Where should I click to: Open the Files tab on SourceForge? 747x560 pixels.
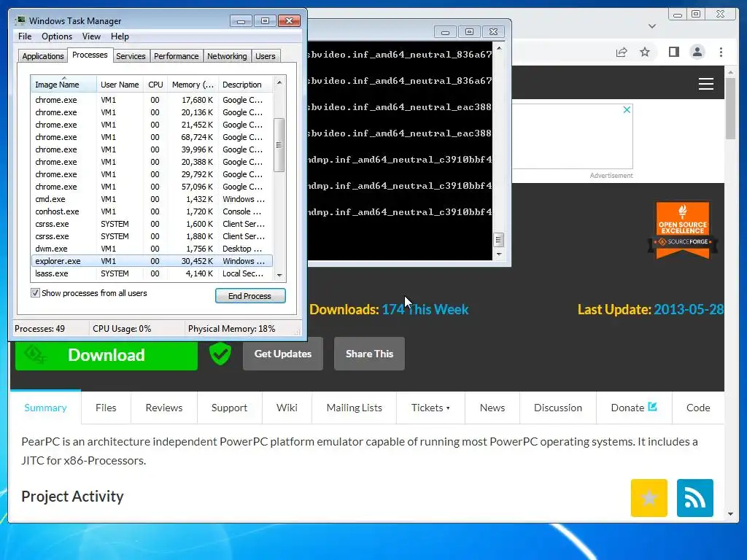click(x=106, y=408)
